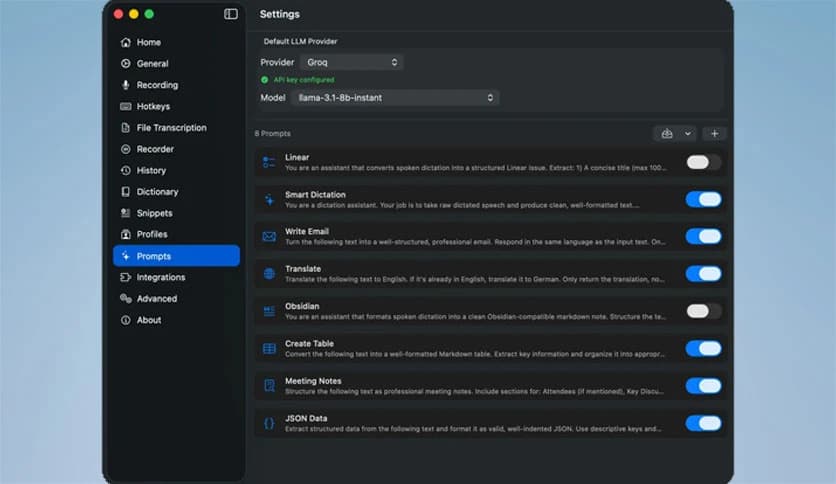Add a new prompt with plus button
836x484 pixels.
coord(714,134)
